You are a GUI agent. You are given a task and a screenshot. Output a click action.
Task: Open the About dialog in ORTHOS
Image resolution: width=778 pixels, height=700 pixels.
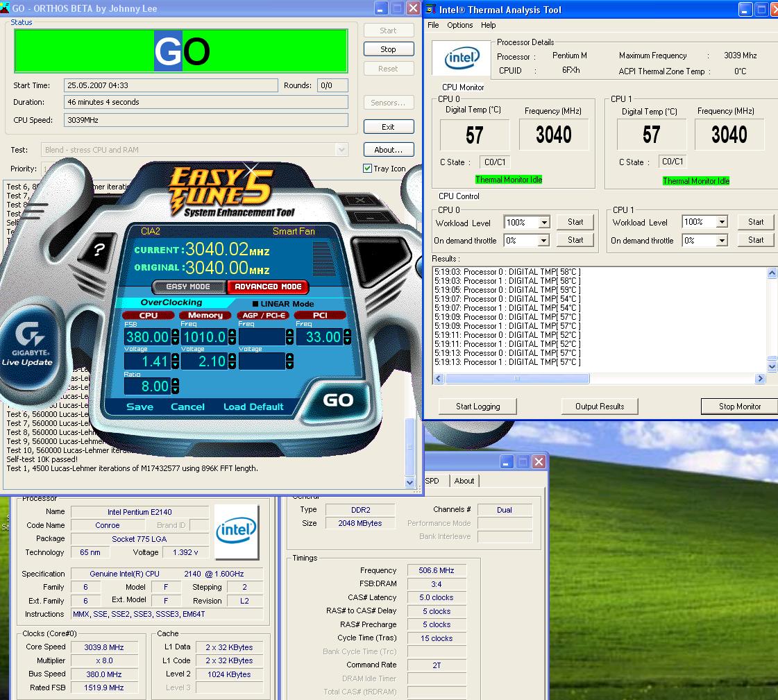tap(389, 149)
